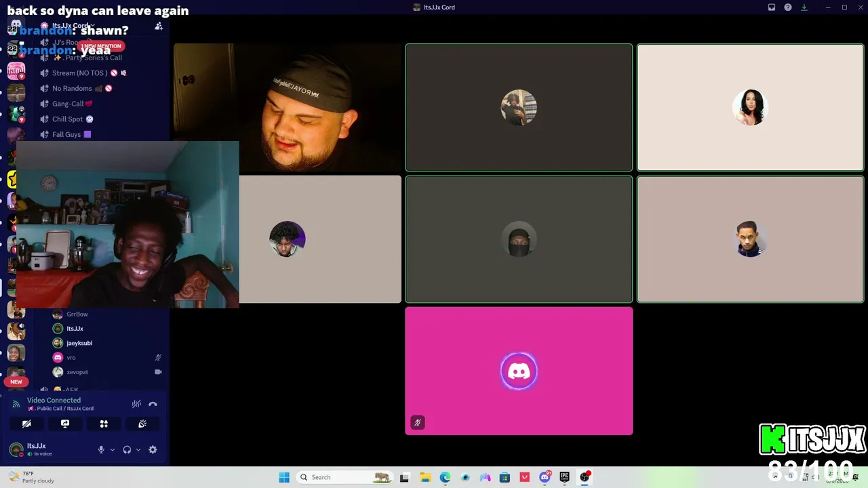Open the Video Connected status label
The height and width of the screenshot is (488, 868).
[x=54, y=400]
